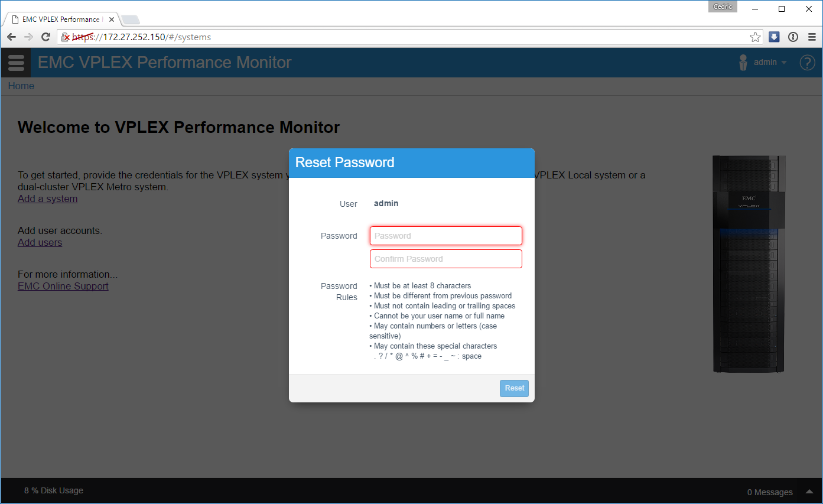Select the EMC VPLEX Performance browser tab
This screenshot has width=823, height=504.
[x=59, y=19]
